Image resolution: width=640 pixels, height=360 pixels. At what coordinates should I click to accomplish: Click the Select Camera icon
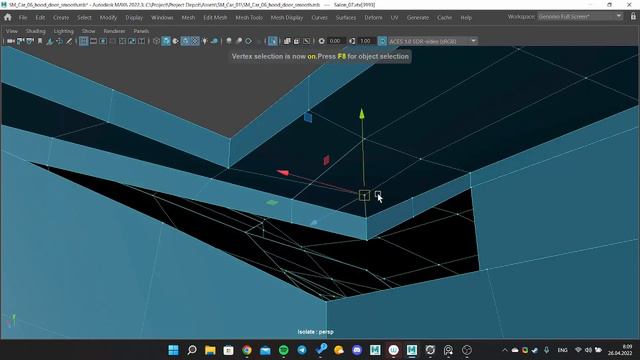click(x=10, y=41)
